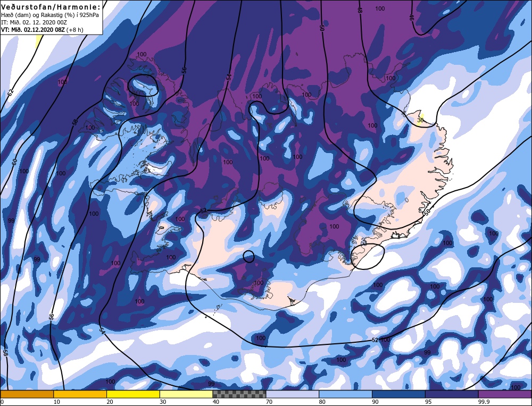Click the legend tick label '70'

269,402
